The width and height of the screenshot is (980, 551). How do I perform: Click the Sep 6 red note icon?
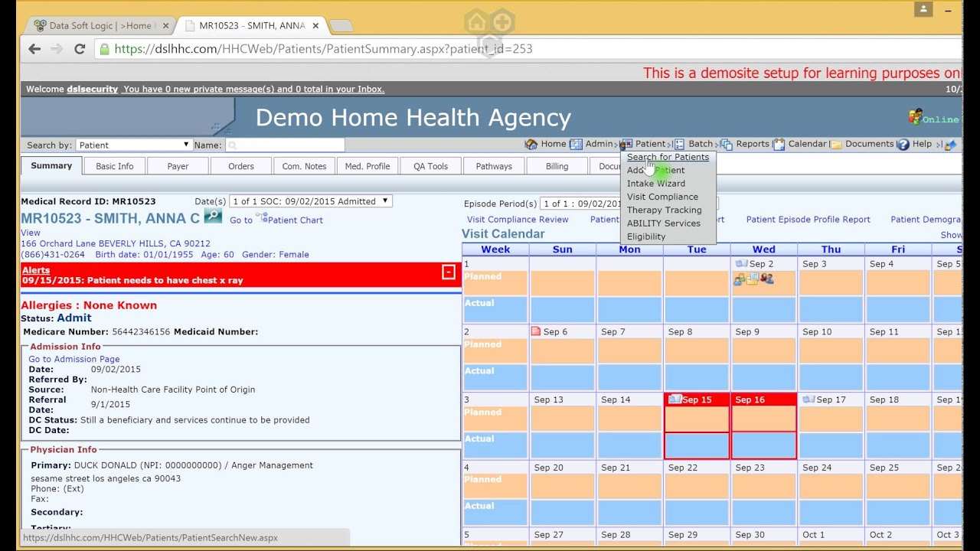click(x=536, y=331)
